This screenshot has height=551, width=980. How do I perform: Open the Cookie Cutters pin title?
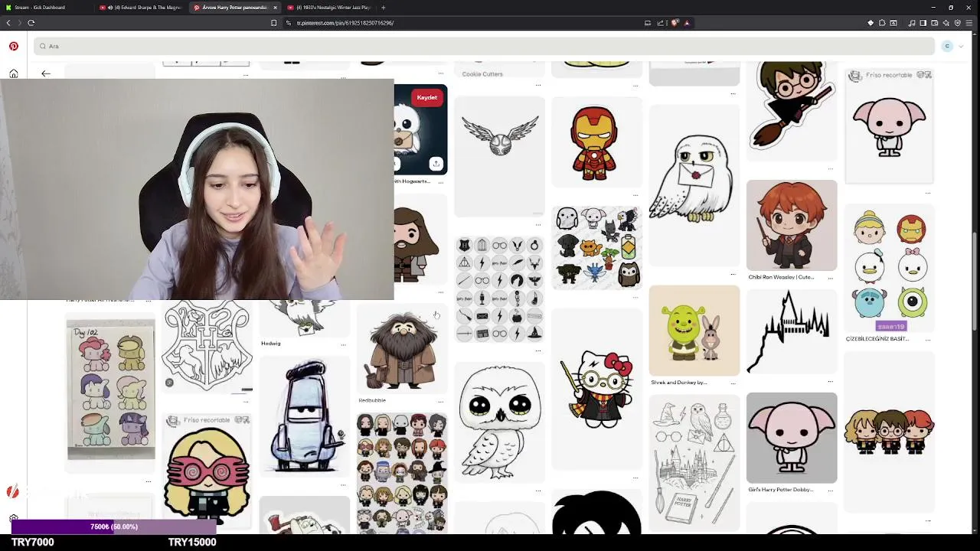point(482,74)
